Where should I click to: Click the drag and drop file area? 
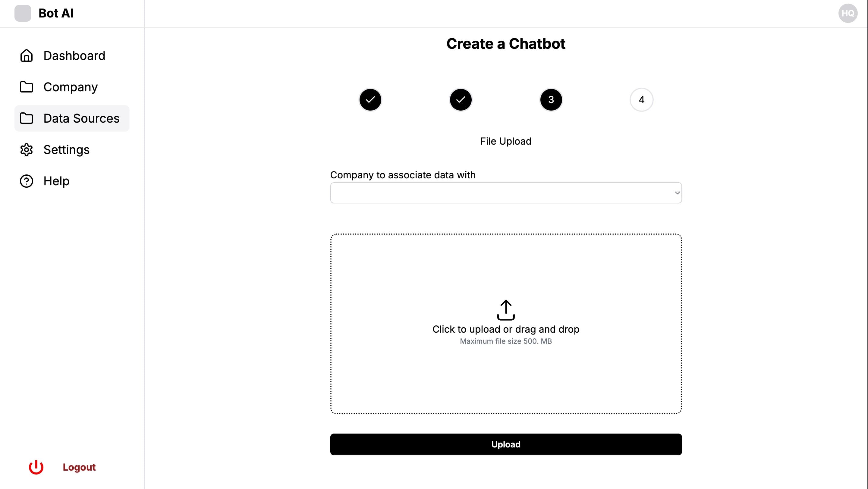tap(505, 324)
